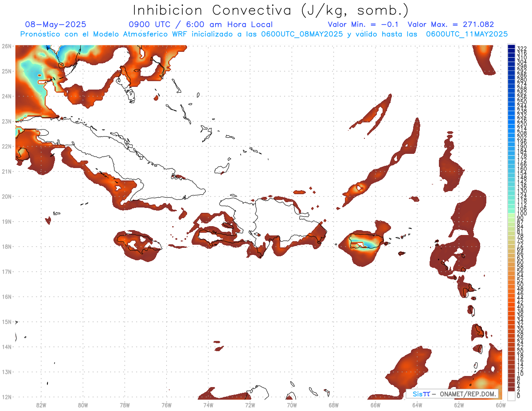Click the 70W longitude label
Viewport: 532px width, 411px height.
coord(292,405)
